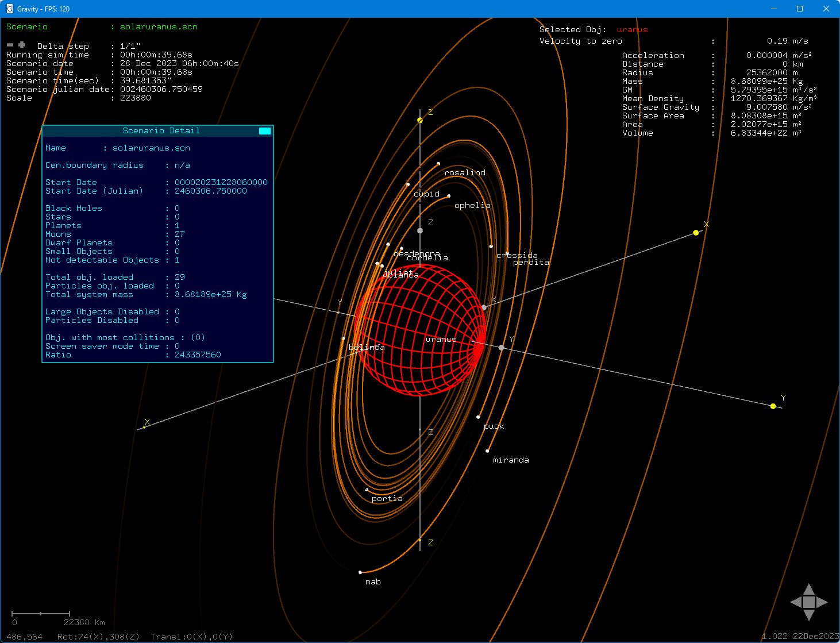Click the 'Mean Density' property label
The image size is (840, 643).
coord(653,99)
